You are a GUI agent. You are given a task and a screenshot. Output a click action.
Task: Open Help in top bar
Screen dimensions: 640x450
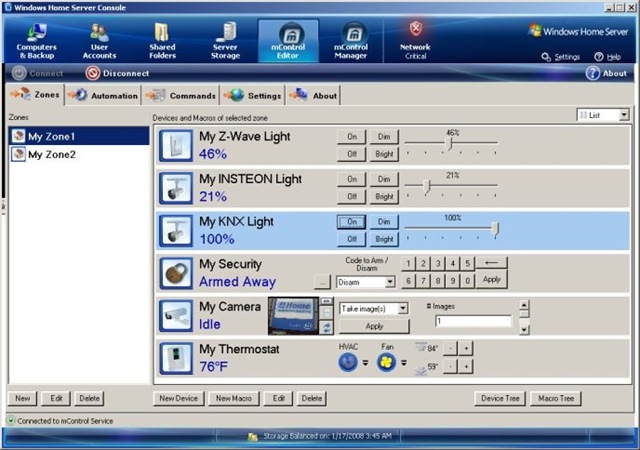coord(608,57)
